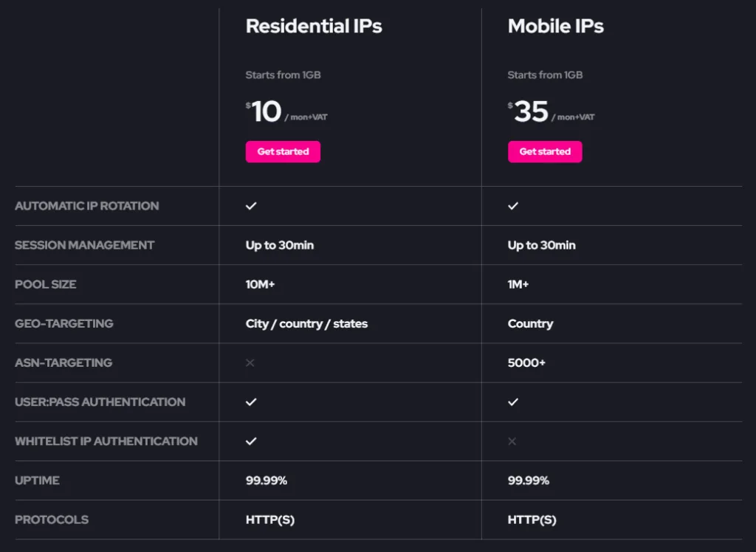The width and height of the screenshot is (756, 552).
Task: Click the Session Management row label
Action: coord(85,245)
